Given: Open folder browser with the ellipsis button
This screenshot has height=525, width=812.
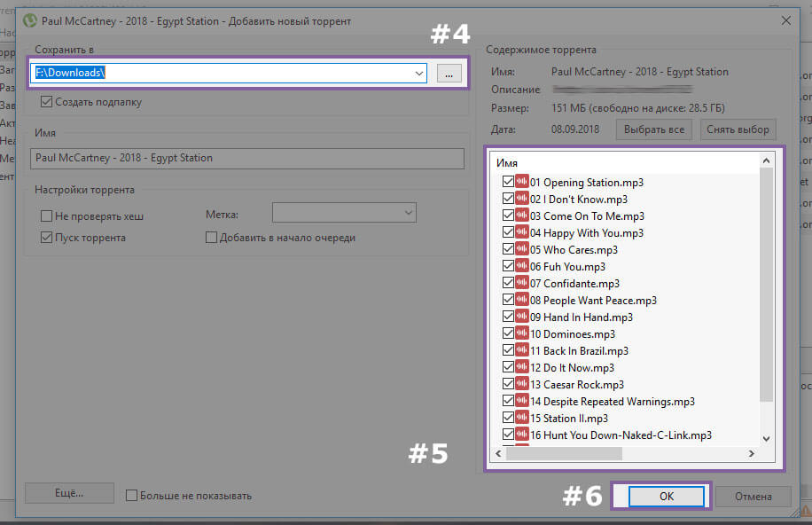Looking at the screenshot, I should point(449,74).
